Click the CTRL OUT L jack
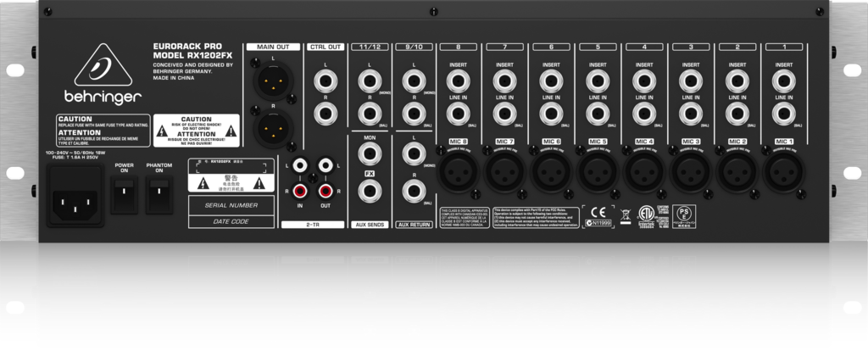 point(325,81)
